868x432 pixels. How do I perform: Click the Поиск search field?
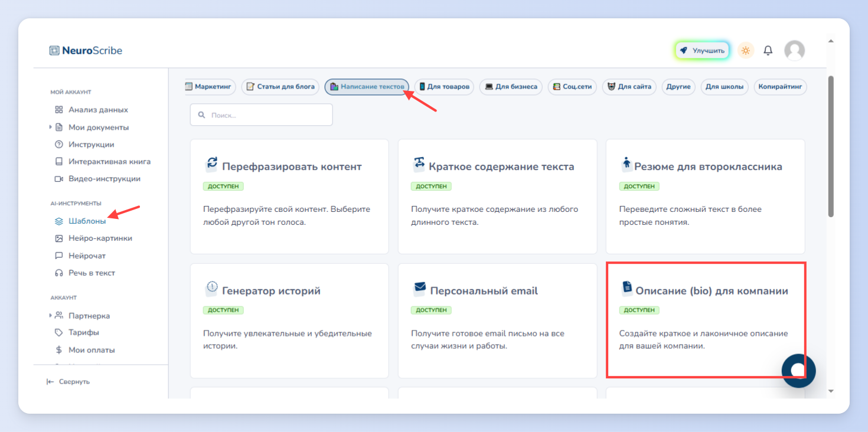262,115
